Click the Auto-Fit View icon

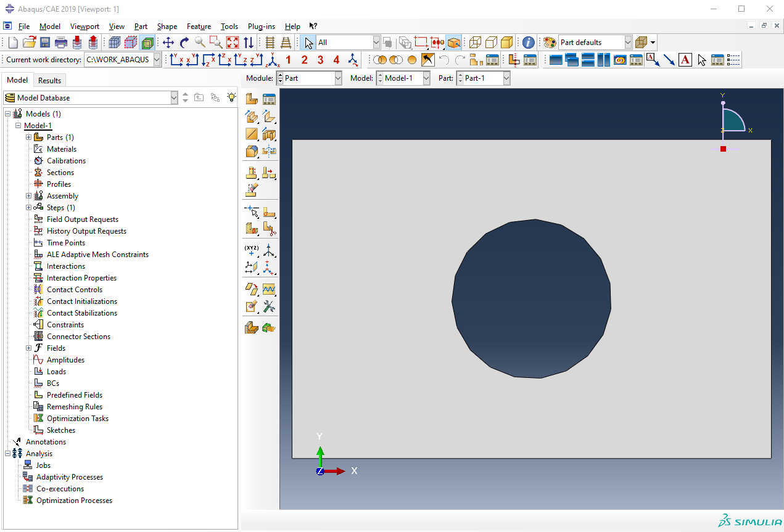233,43
